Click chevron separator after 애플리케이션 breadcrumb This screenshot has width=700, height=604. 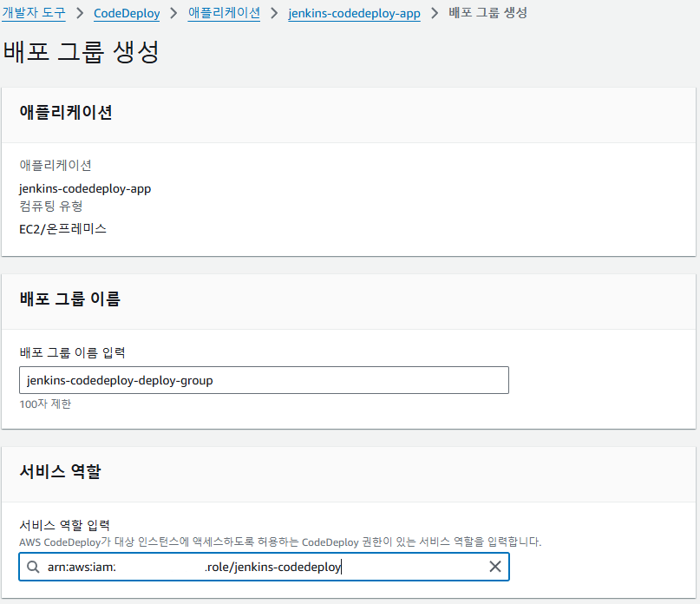pyautogui.click(x=274, y=13)
